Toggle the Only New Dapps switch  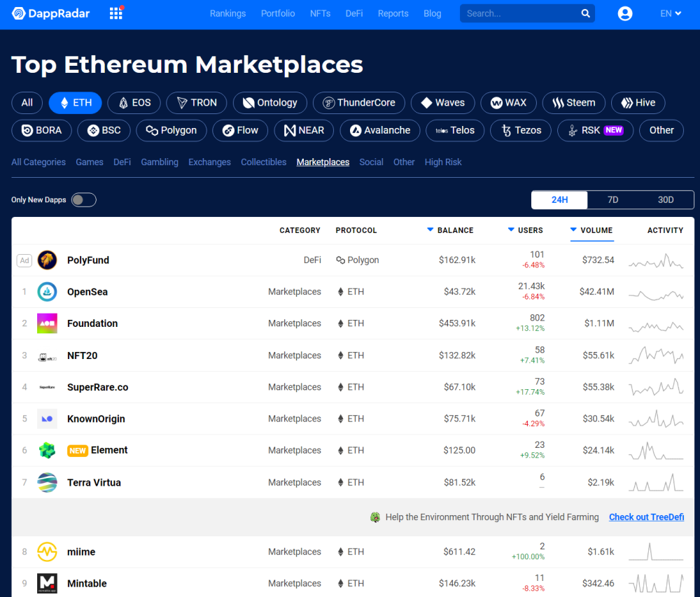coord(83,200)
